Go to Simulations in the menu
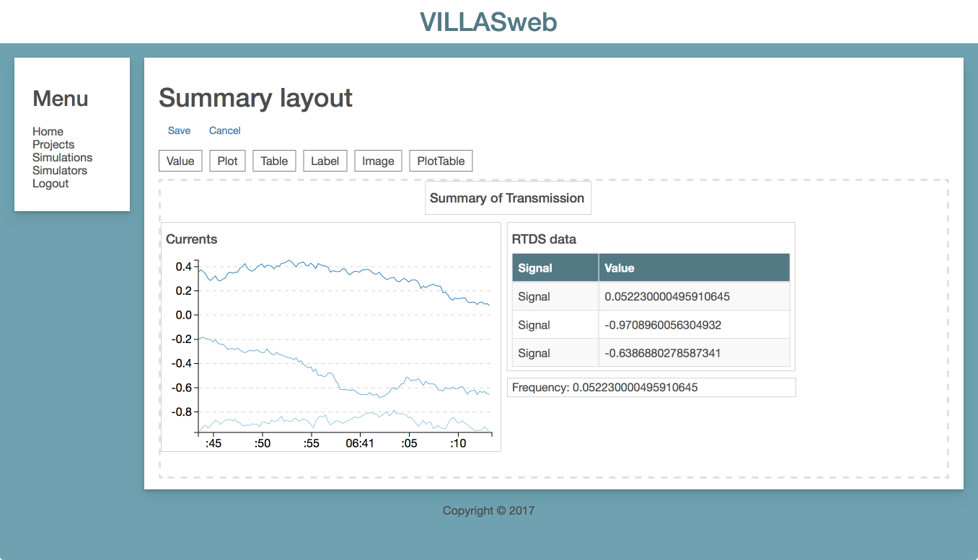Viewport: 978px width, 560px height. coord(62,157)
